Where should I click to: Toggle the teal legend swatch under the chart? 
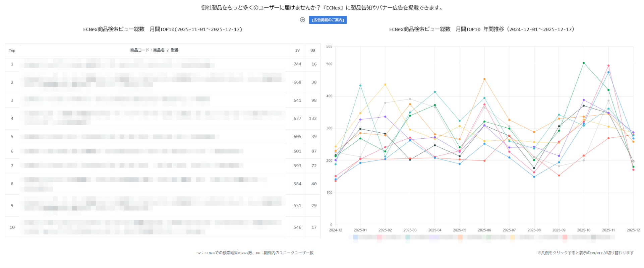[408, 237]
